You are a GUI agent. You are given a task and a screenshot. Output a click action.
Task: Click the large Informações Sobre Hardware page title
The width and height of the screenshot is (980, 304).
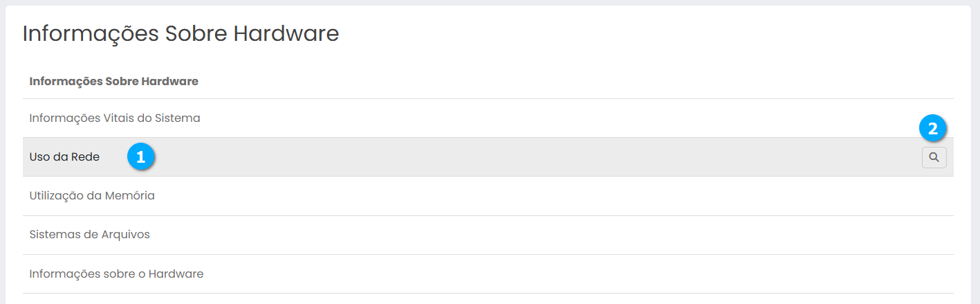(x=181, y=33)
